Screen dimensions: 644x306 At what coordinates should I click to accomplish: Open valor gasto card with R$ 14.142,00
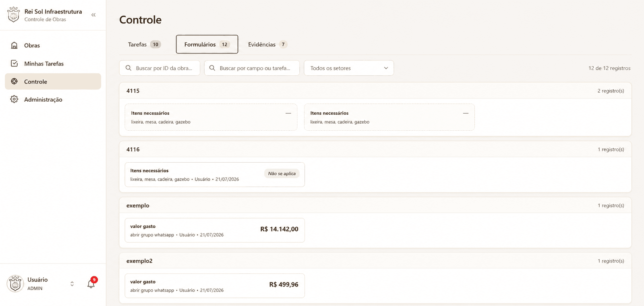click(215, 230)
